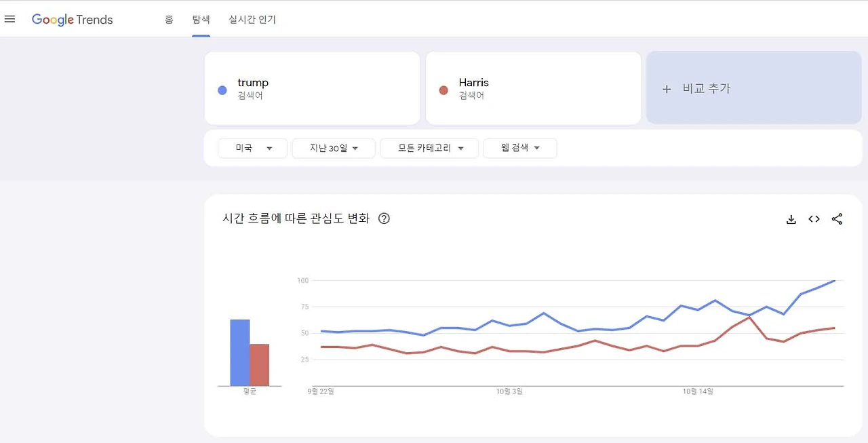Viewport: 868px width, 443px height.
Task: Click the 9월 22일 axis label
Action: pyautogui.click(x=321, y=391)
